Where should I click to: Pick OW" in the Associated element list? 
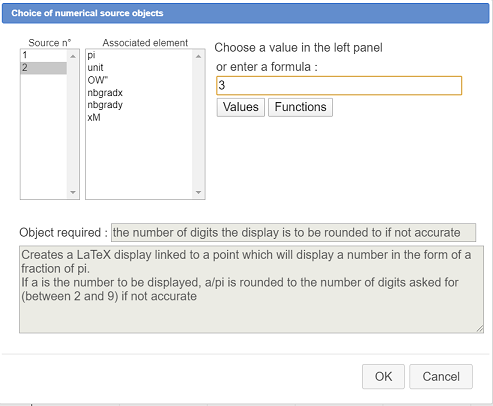click(139, 80)
